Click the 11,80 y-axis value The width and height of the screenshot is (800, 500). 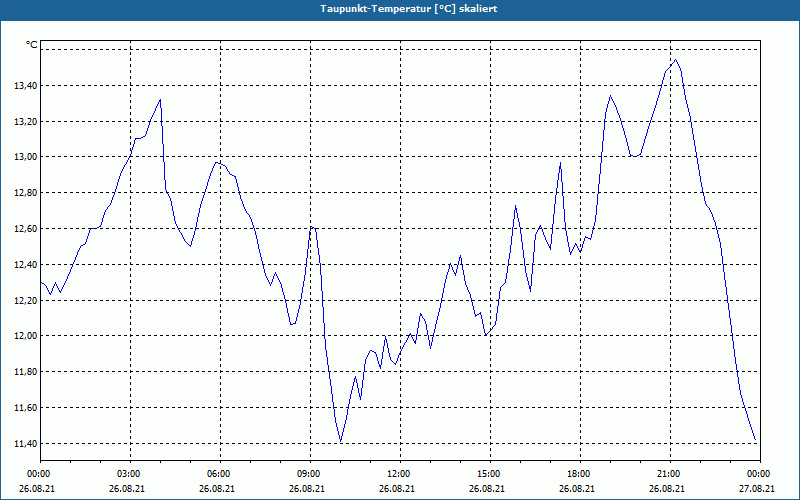pyautogui.click(x=25, y=372)
